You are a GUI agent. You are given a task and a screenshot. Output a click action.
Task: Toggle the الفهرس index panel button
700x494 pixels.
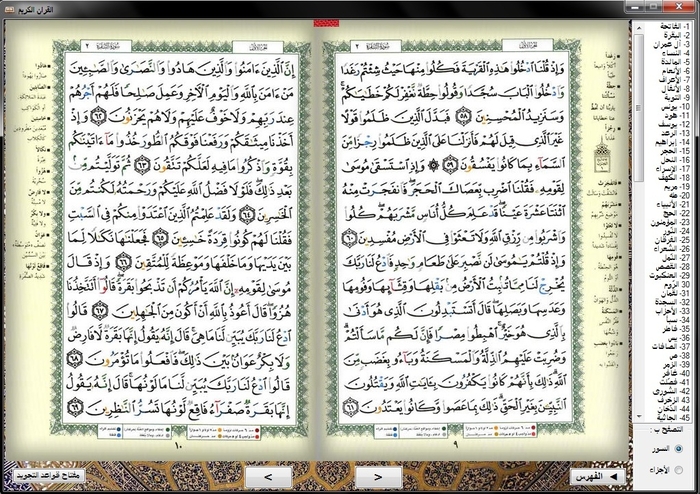(599, 477)
